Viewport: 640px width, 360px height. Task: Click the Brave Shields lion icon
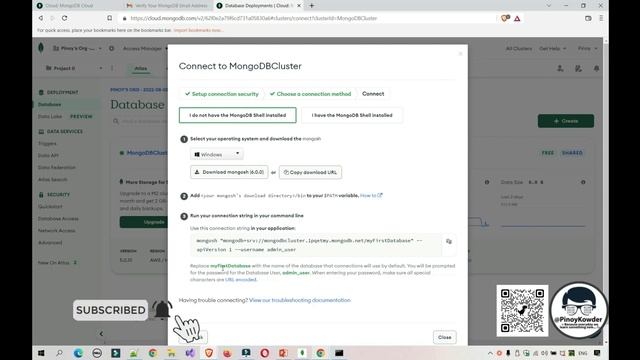[x=505, y=18]
